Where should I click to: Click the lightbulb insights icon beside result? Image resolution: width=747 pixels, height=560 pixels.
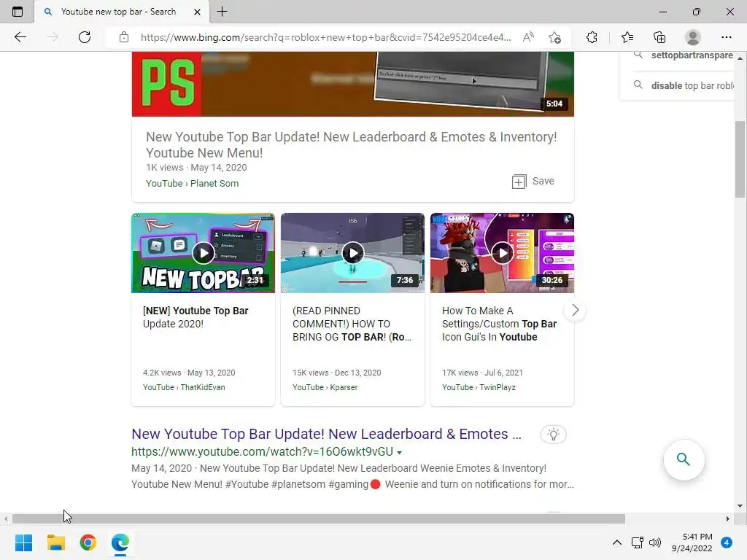click(553, 435)
